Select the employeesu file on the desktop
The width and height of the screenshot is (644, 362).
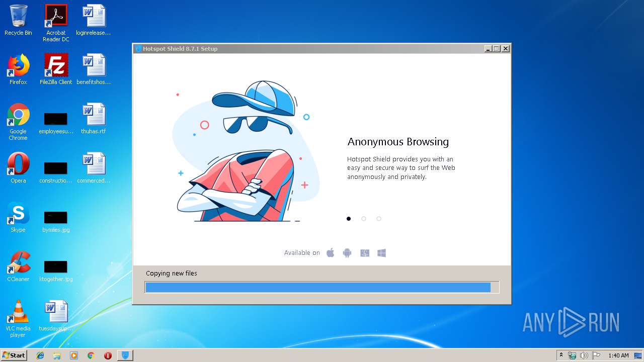[x=56, y=123]
